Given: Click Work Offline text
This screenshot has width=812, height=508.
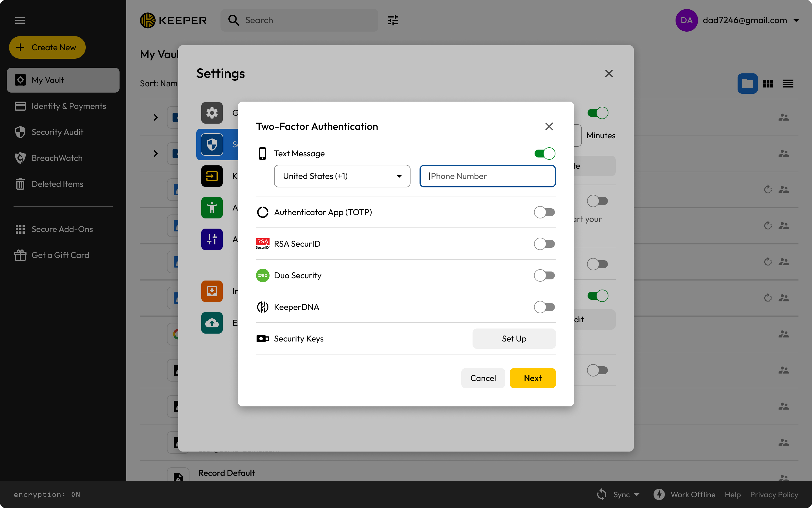Looking at the screenshot, I should coord(693,494).
